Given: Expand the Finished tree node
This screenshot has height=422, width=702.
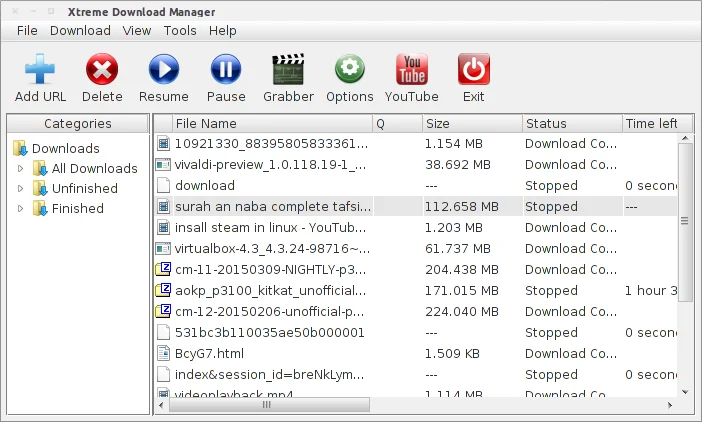Looking at the screenshot, I should pyautogui.click(x=20, y=209).
